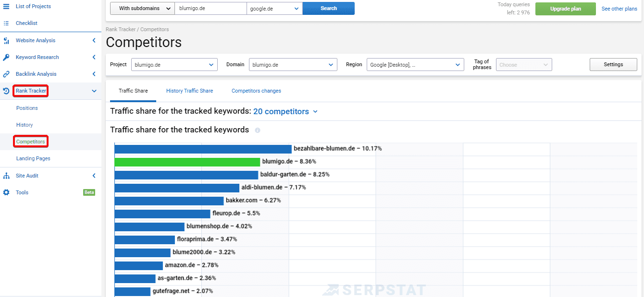Click the baldur-garten.de chart bar
This screenshot has width=644, height=297.
click(x=186, y=175)
